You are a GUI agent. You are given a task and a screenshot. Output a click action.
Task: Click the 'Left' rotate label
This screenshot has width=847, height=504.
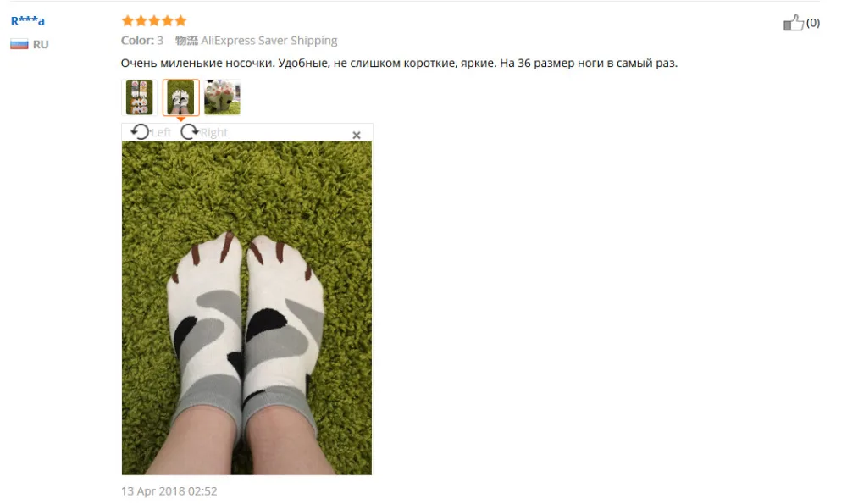point(161,132)
